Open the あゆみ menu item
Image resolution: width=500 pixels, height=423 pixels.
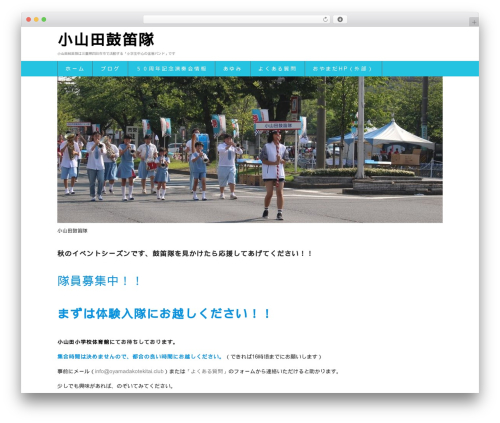[x=232, y=69]
